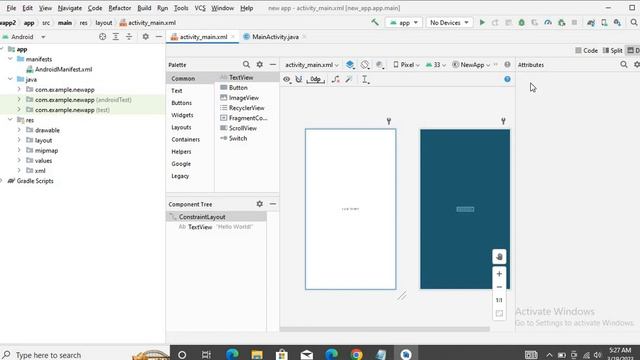Hide the project panel

[x=159, y=37]
